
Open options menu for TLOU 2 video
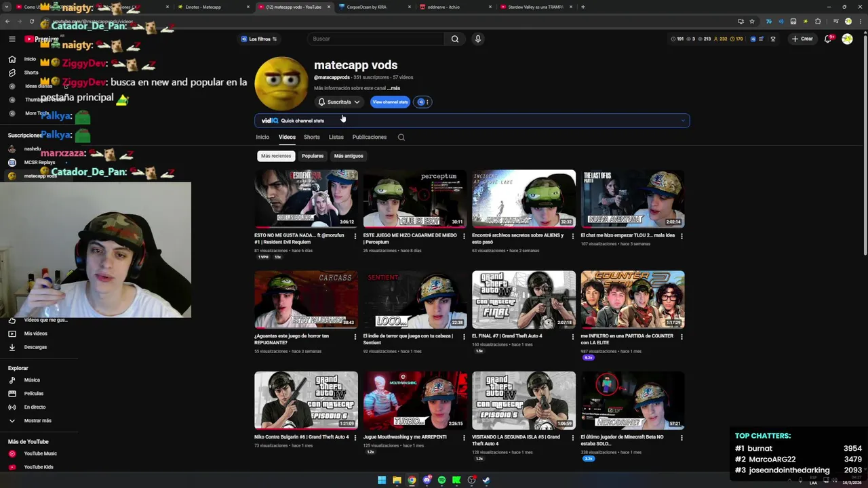point(682,236)
